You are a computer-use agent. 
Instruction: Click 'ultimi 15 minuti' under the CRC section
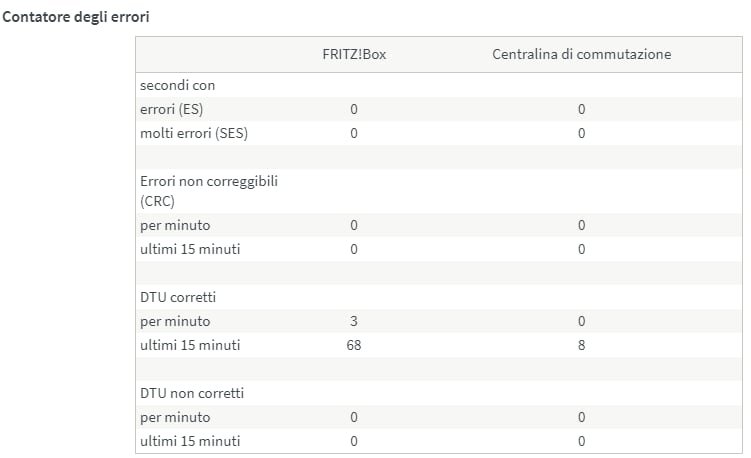[x=190, y=249]
